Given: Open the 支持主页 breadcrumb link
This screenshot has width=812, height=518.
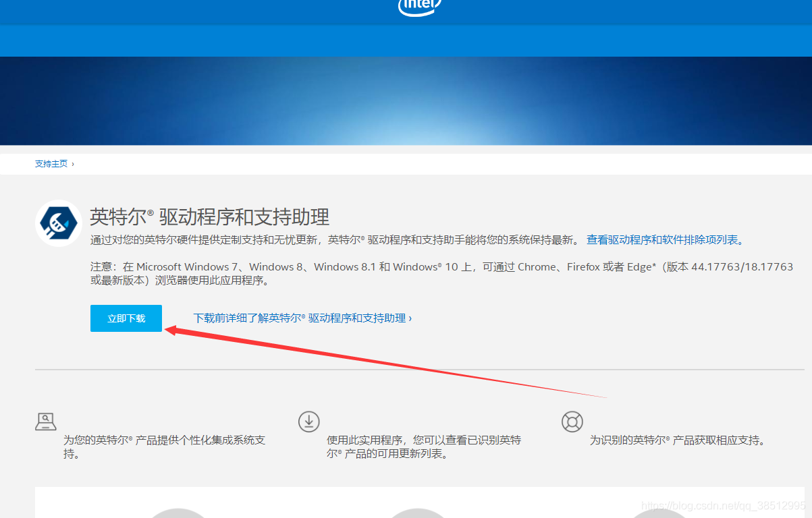Looking at the screenshot, I should pos(51,164).
